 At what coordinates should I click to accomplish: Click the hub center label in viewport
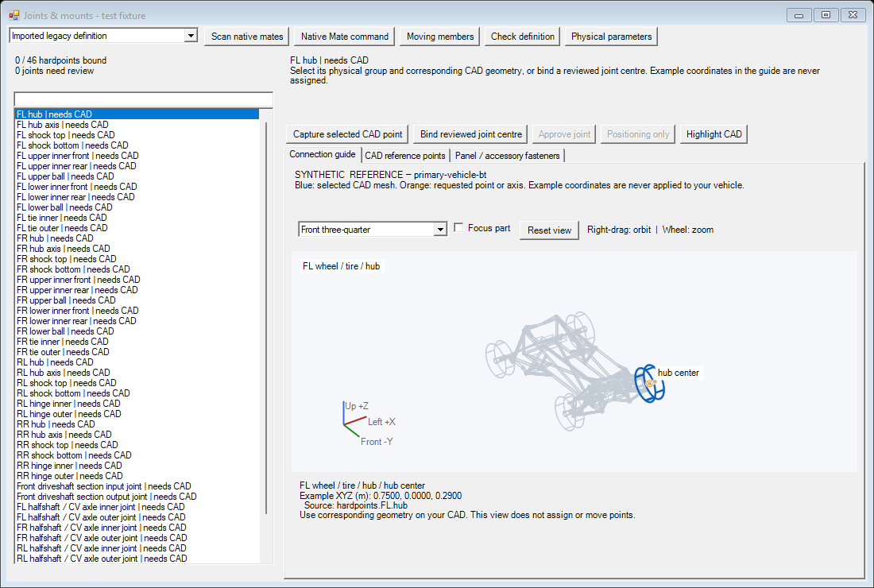click(x=678, y=373)
